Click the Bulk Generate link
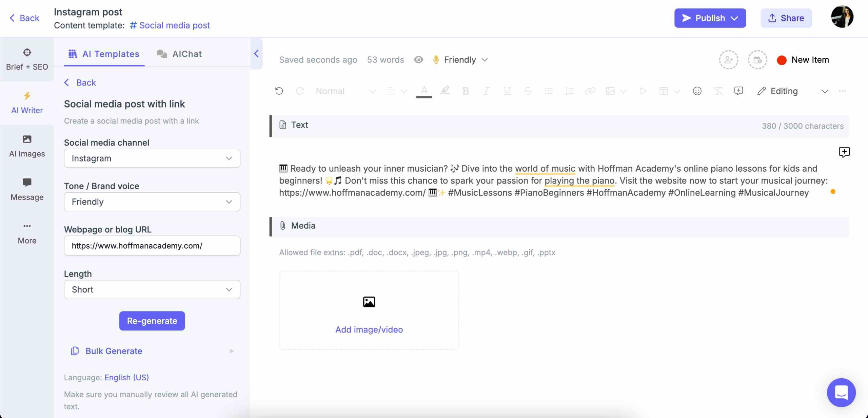The image size is (868, 418). point(114,350)
